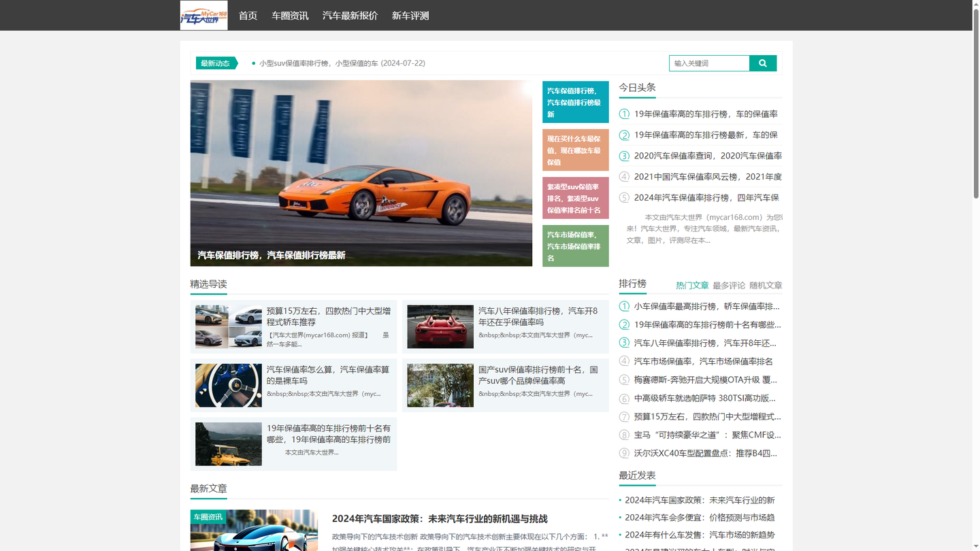Open article 预算15万左右，四款热门中大型增程式轿车推荐
The height and width of the screenshot is (551, 980).
click(329, 316)
